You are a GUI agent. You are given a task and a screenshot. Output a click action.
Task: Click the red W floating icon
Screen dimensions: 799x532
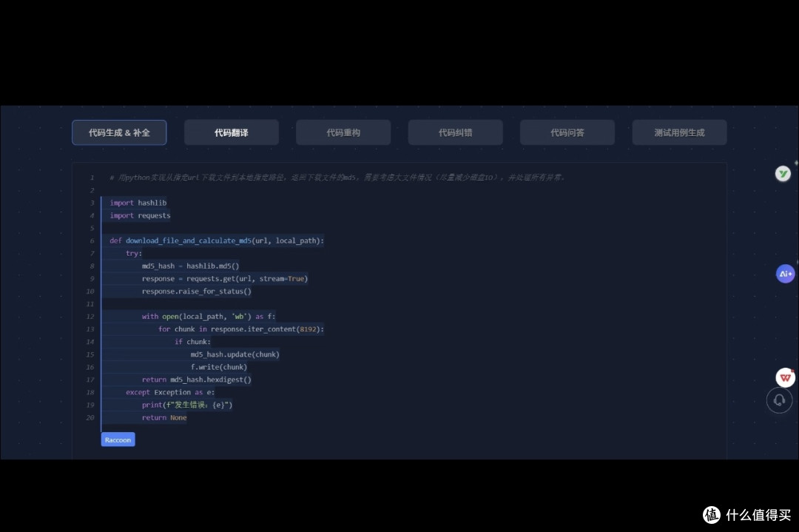pyautogui.click(x=785, y=377)
